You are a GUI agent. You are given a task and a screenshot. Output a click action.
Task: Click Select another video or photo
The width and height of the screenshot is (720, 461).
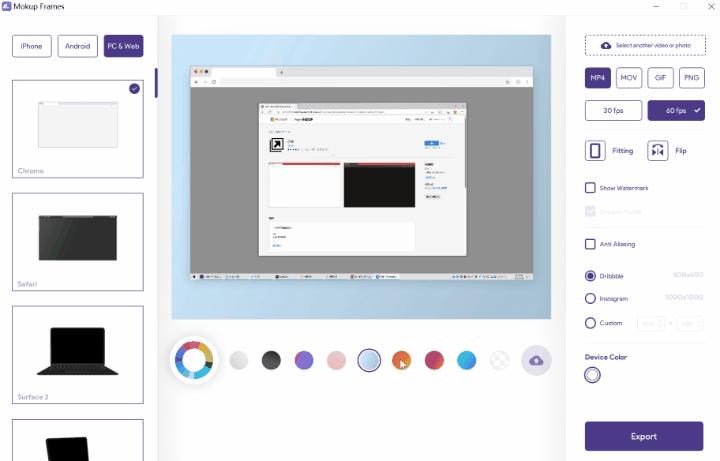pyautogui.click(x=645, y=45)
